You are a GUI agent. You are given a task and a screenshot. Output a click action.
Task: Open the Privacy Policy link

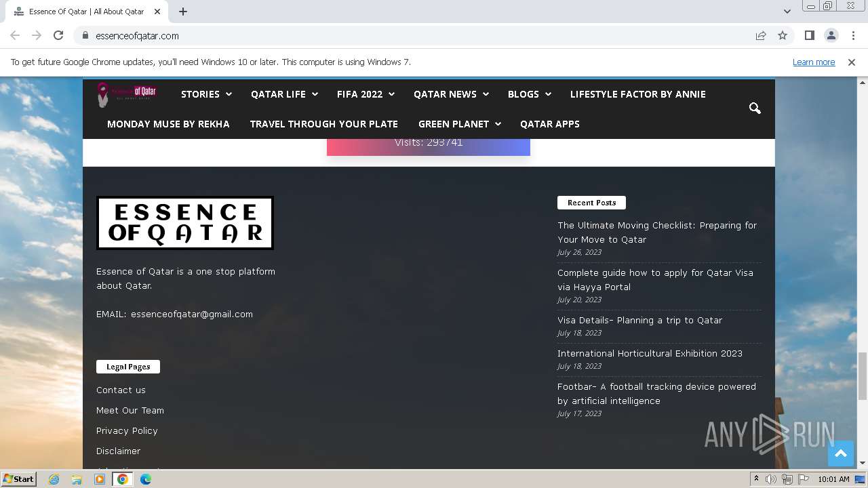click(127, 430)
